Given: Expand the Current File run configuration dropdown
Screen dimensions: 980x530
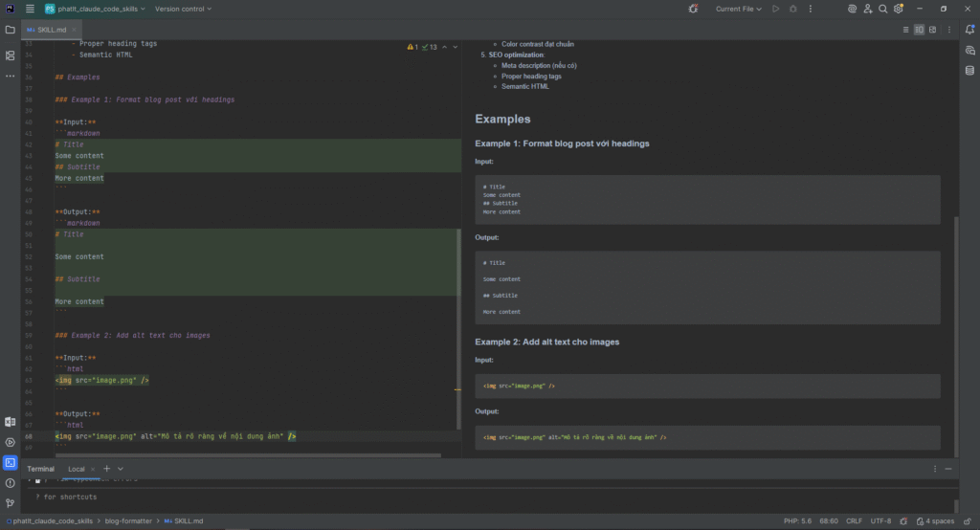Looking at the screenshot, I should click(x=739, y=9).
